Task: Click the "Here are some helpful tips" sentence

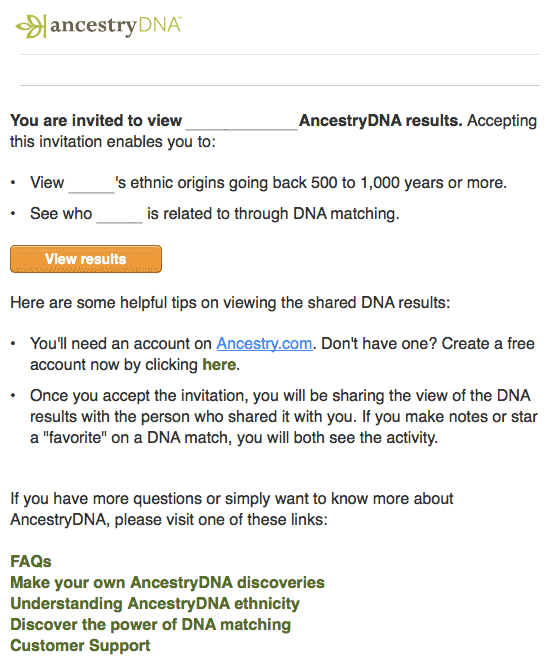Action: point(230,303)
